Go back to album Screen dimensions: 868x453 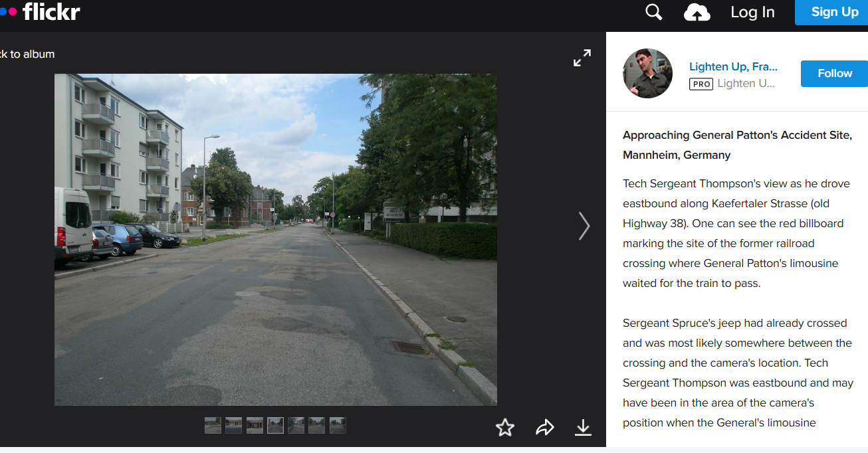27,54
